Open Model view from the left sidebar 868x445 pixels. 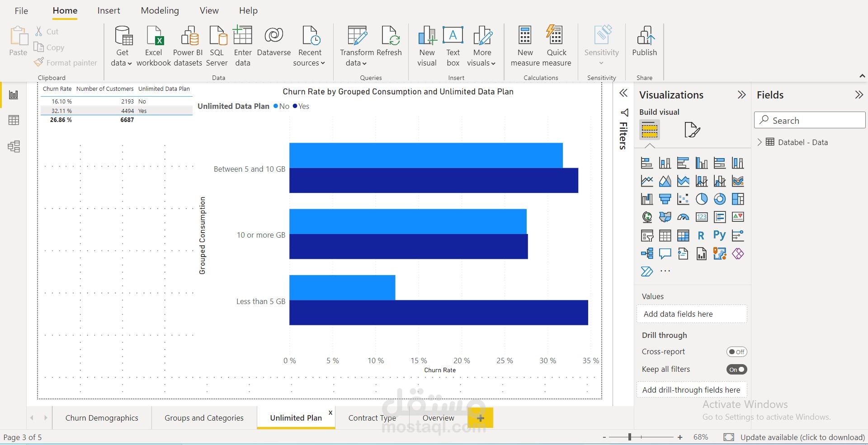pos(14,146)
